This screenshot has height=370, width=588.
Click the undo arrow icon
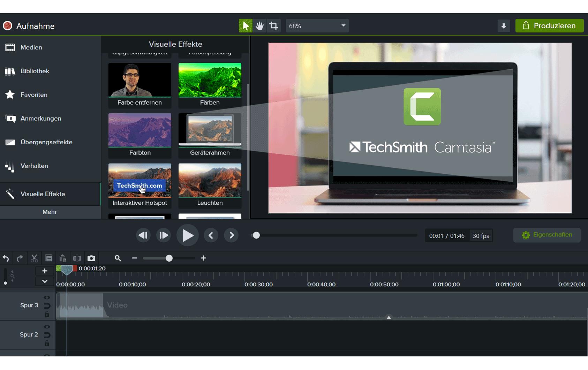point(6,258)
